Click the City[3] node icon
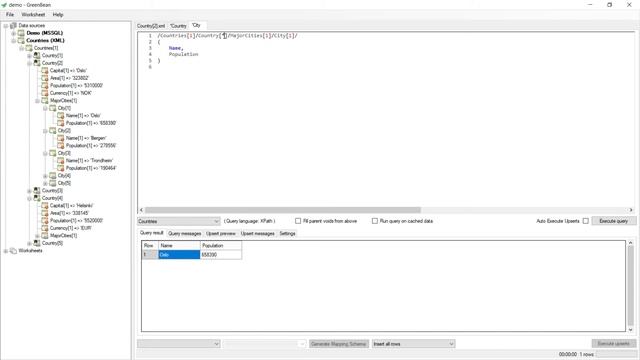Image resolution: width=640 pixels, height=360 pixels. pos(53,153)
